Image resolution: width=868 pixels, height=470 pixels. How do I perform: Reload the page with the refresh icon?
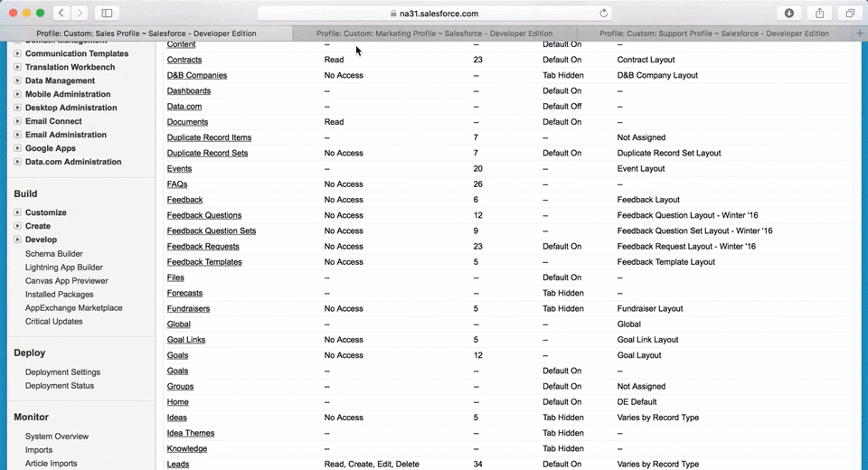coord(603,14)
